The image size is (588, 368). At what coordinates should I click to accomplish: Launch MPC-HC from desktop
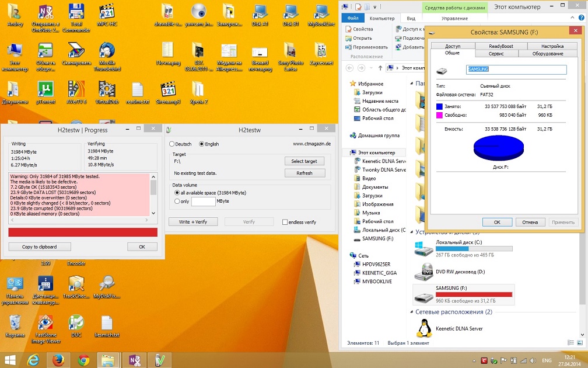107,14
